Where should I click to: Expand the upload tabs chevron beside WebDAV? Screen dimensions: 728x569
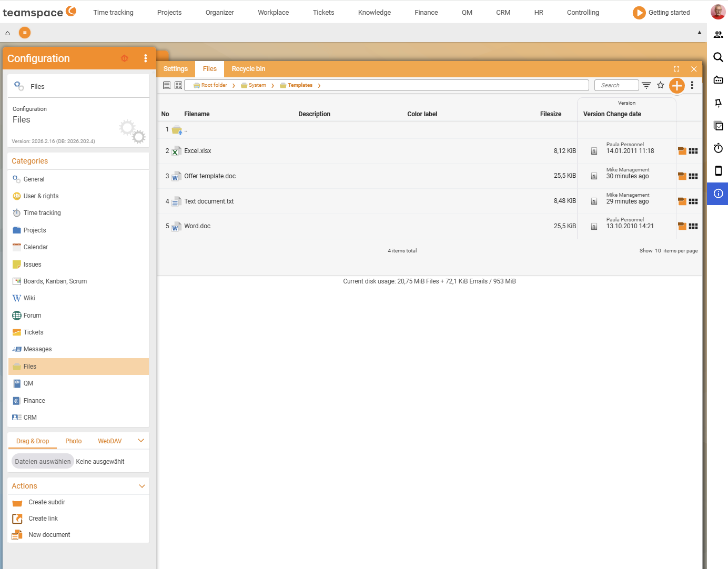[x=141, y=441]
